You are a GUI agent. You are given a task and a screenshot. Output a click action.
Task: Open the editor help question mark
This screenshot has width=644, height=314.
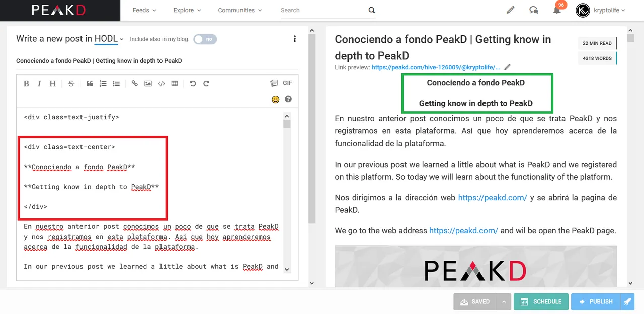click(288, 99)
